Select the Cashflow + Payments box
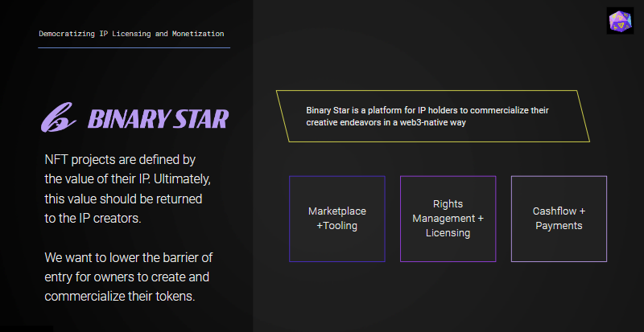 (559, 219)
